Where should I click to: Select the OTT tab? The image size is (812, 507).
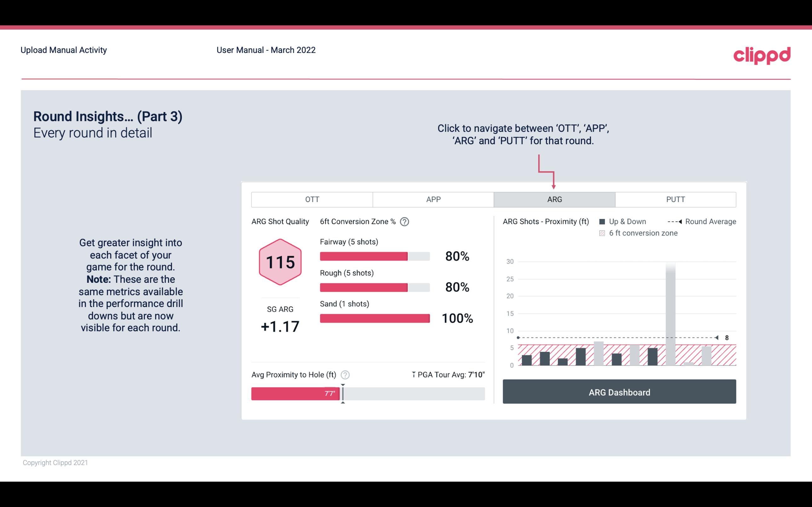(x=312, y=200)
